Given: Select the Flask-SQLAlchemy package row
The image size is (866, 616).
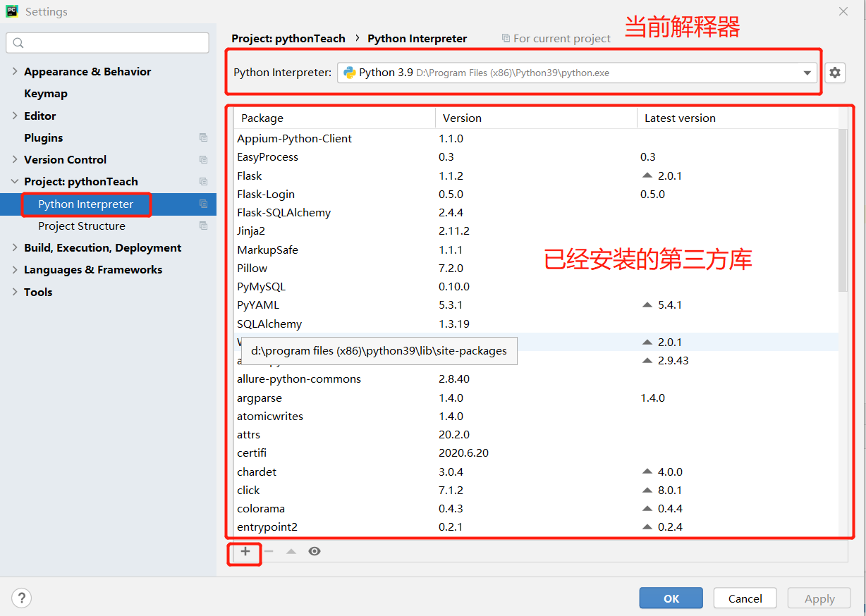Looking at the screenshot, I should 536,212.
